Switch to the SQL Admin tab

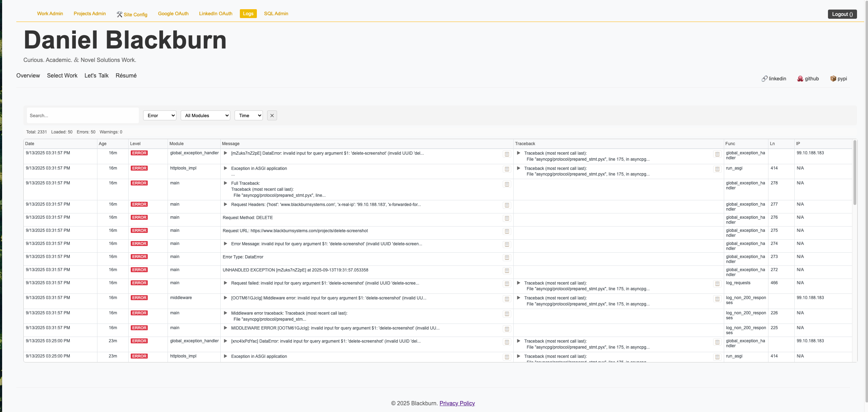[276, 13]
